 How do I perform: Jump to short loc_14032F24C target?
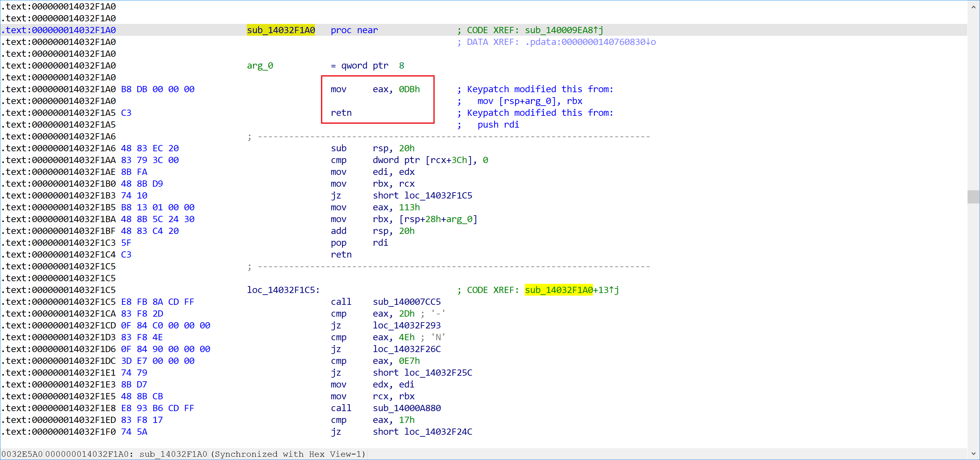point(438,431)
